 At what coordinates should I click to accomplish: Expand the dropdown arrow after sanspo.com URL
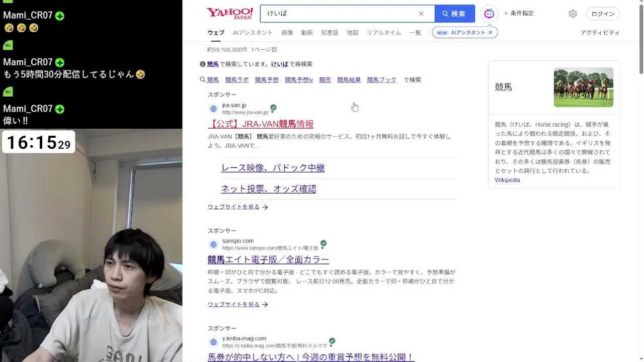point(323,248)
